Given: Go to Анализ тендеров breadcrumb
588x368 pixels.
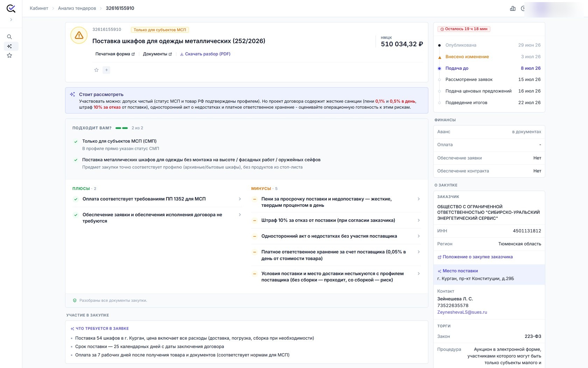Looking at the screenshot, I should coord(77,8).
